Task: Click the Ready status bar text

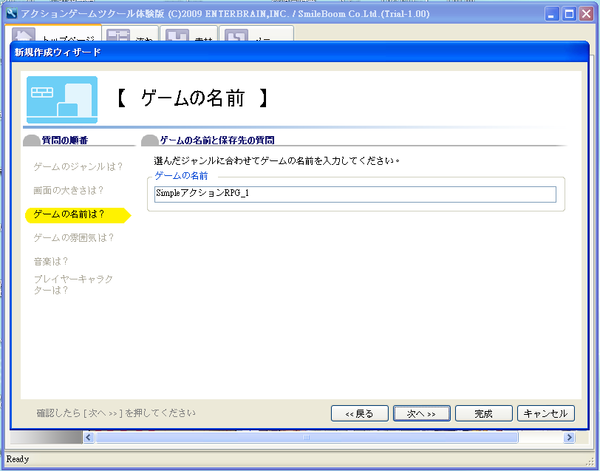Action: tap(18, 459)
